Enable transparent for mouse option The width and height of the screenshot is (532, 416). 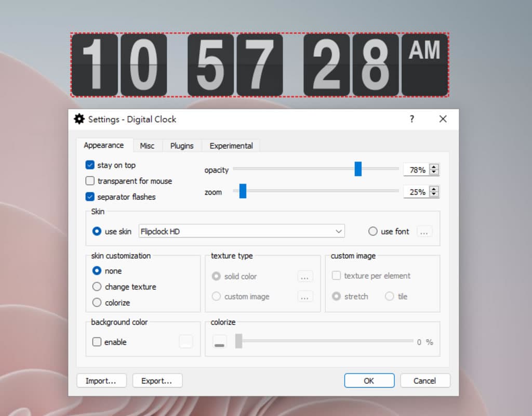(x=90, y=181)
